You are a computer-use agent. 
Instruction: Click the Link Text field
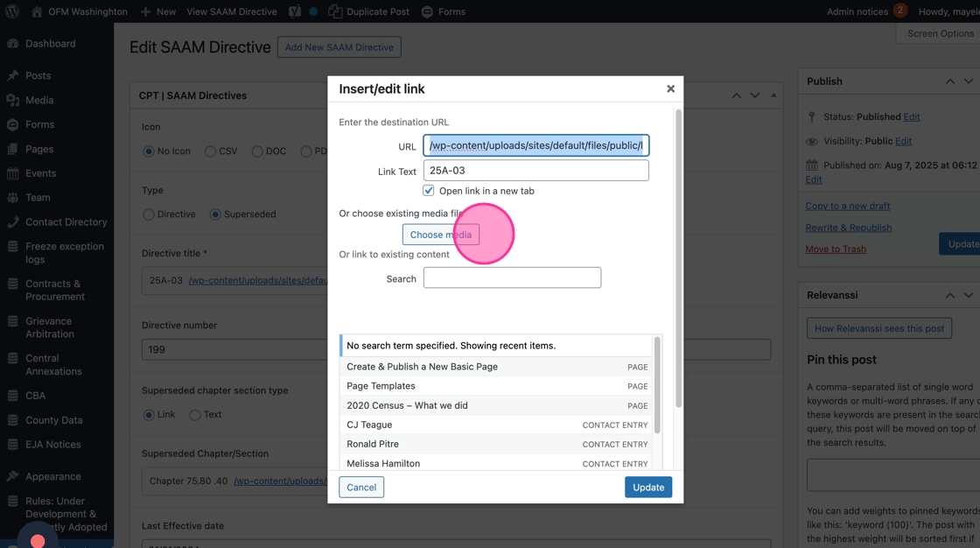[x=535, y=170]
